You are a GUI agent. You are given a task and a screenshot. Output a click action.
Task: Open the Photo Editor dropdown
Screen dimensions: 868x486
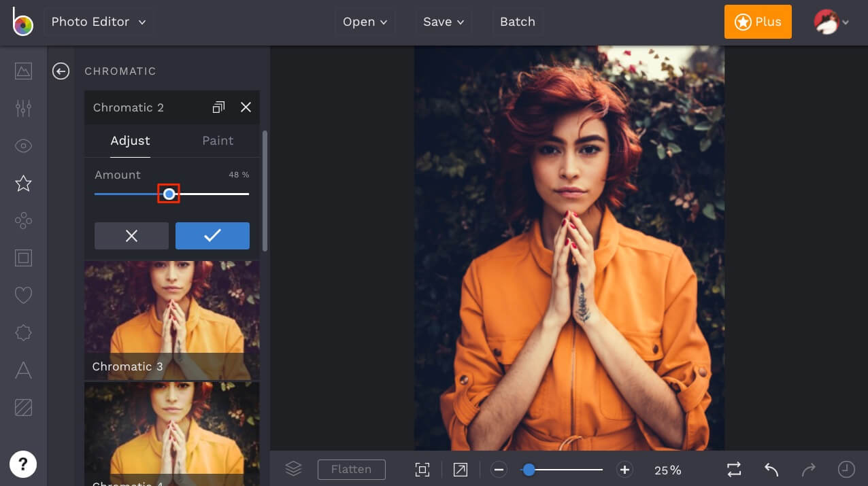point(97,21)
